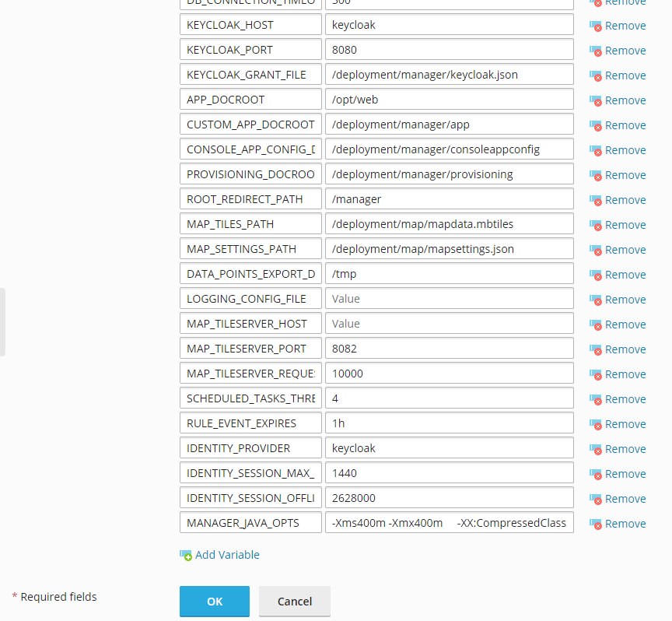
Task: Remove the KEYCLOAK_PORT variable via its link
Action: (625, 51)
